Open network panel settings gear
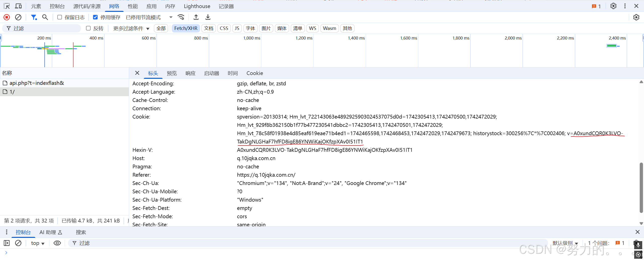This screenshot has height=260, width=644. [x=636, y=17]
